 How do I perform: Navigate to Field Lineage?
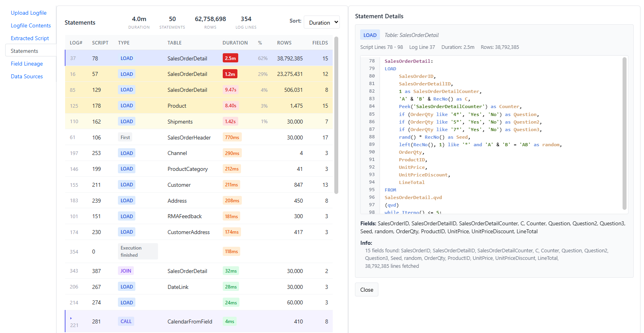[x=27, y=64]
